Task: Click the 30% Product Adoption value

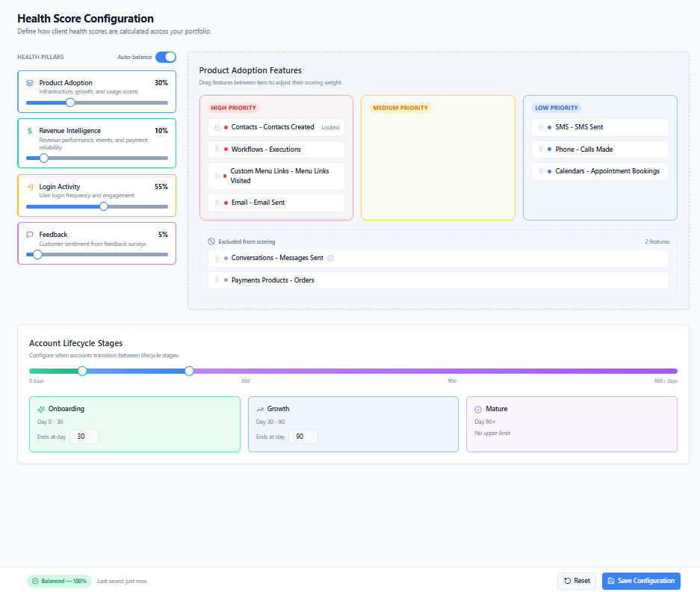Action: pyautogui.click(x=161, y=83)
